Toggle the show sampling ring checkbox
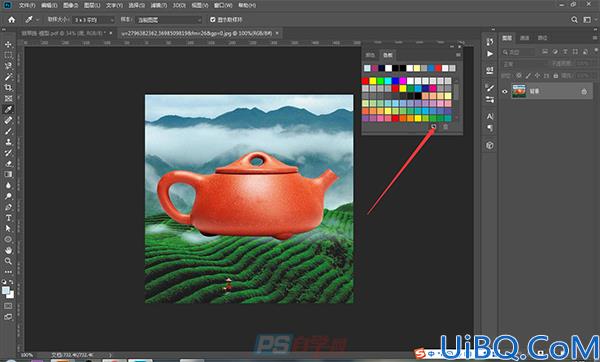The image size is (600, 362). pyautogui.click(x=212, y=20)
